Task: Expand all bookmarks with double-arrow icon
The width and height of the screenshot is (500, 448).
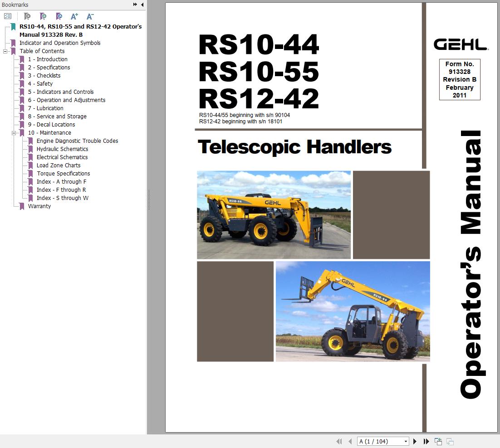Action: 135,5
